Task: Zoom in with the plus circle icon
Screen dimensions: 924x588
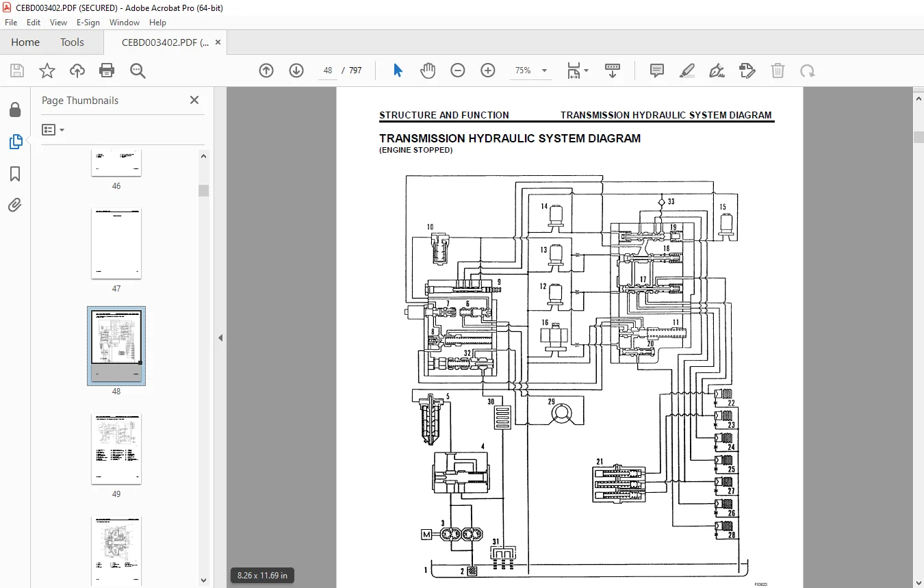Action: click(488, 71)
